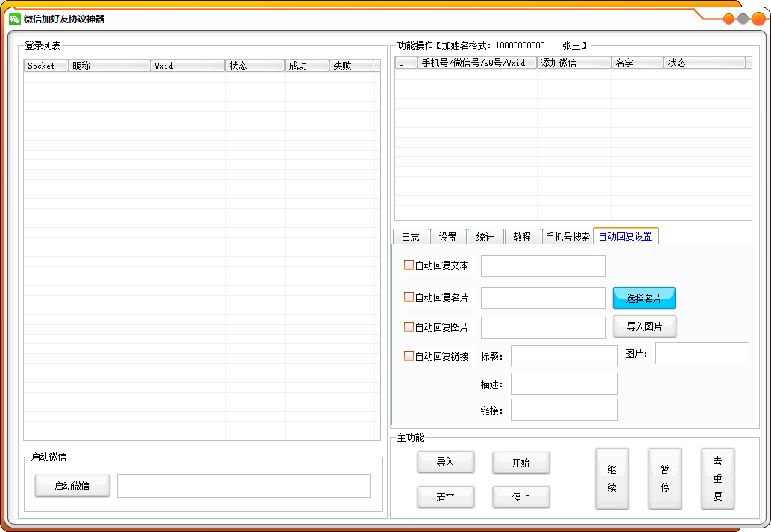Click the text field beside 启动微信 button
This screenshot has width=771, height=532.
point(243,486)
